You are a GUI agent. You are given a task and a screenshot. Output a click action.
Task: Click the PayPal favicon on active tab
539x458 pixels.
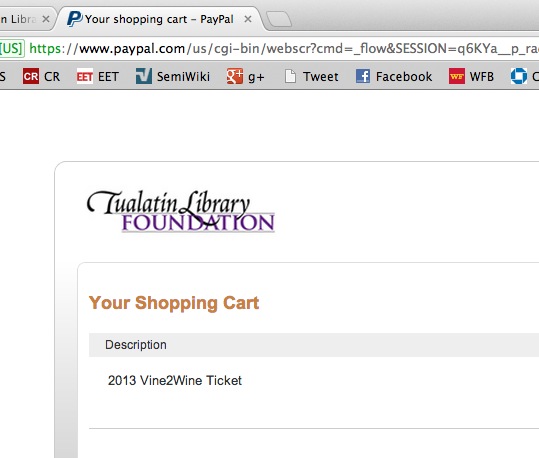[x=75, y=19]
